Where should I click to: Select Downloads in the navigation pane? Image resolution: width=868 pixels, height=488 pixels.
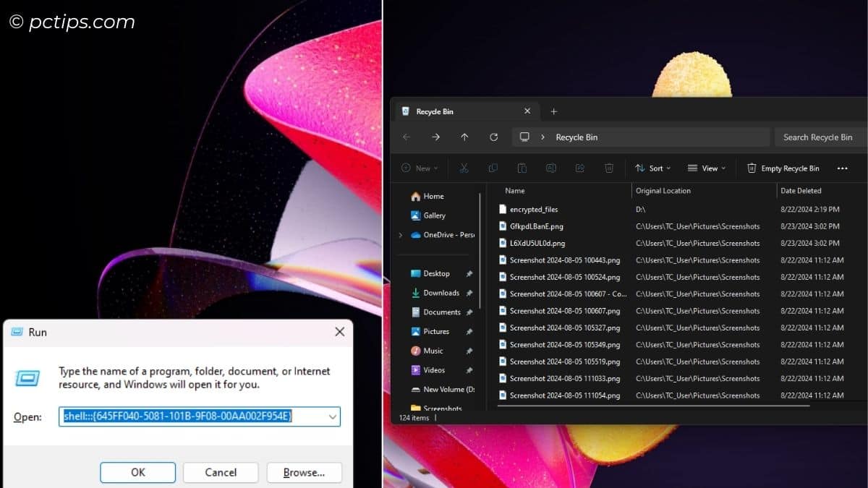[441, 293]
